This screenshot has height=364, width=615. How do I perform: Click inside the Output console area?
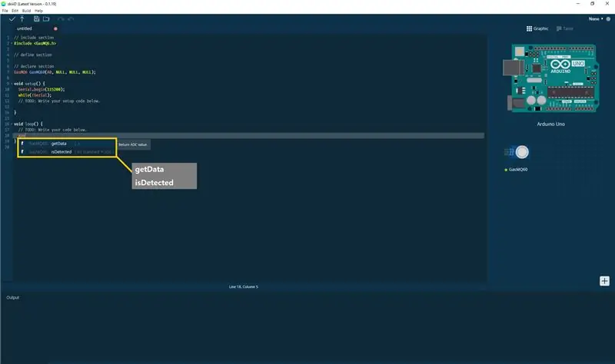[x=307, y=331]
